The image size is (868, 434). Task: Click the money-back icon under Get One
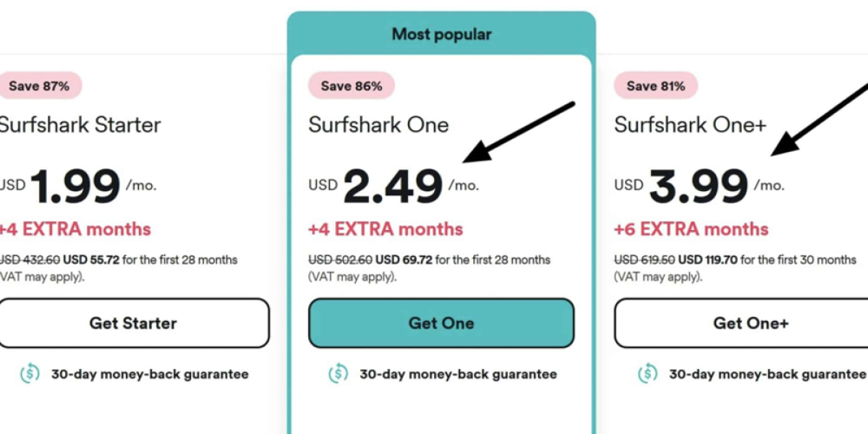coord(339,374)
